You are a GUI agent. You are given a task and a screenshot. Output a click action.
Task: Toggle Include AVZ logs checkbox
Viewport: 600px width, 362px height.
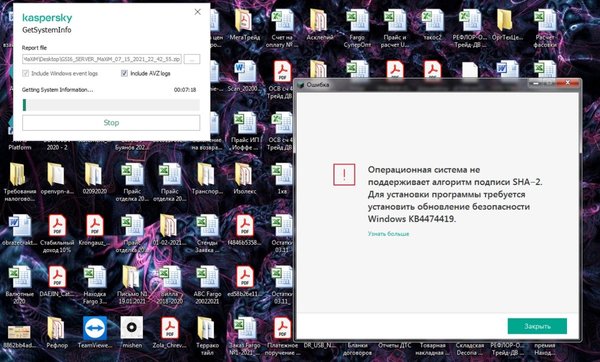[124, 73]
